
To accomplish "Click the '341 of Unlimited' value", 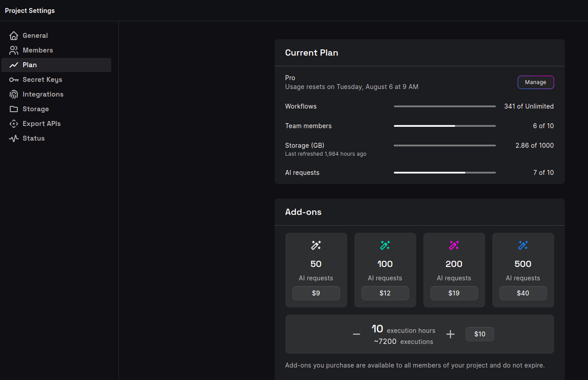I will tap(529, 106).
